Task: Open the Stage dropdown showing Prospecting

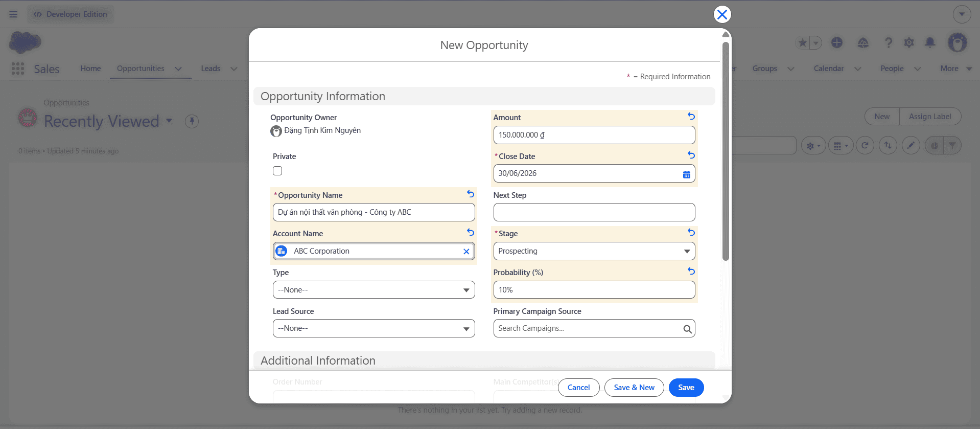Action: 594,251
